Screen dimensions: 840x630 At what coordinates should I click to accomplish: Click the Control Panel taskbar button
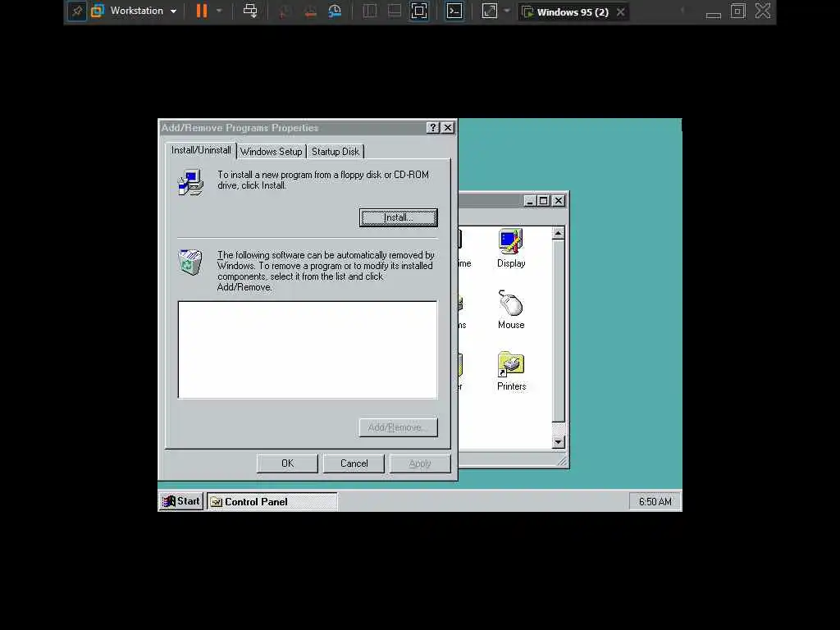point(272,502)
